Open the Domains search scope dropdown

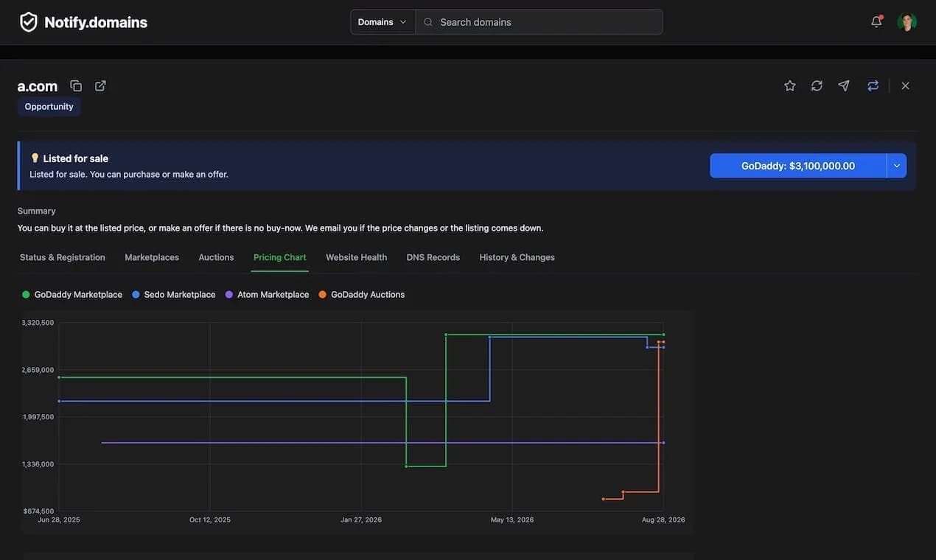383,22
